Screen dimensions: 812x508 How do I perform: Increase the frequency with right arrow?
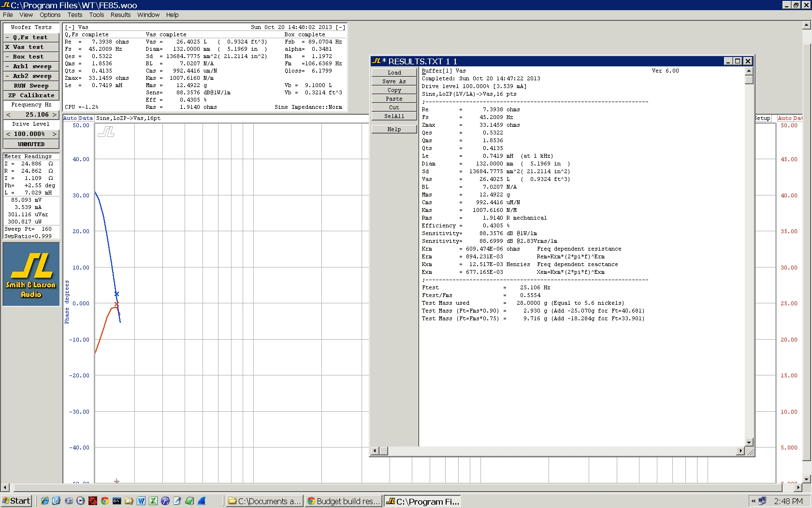[55, 115]
